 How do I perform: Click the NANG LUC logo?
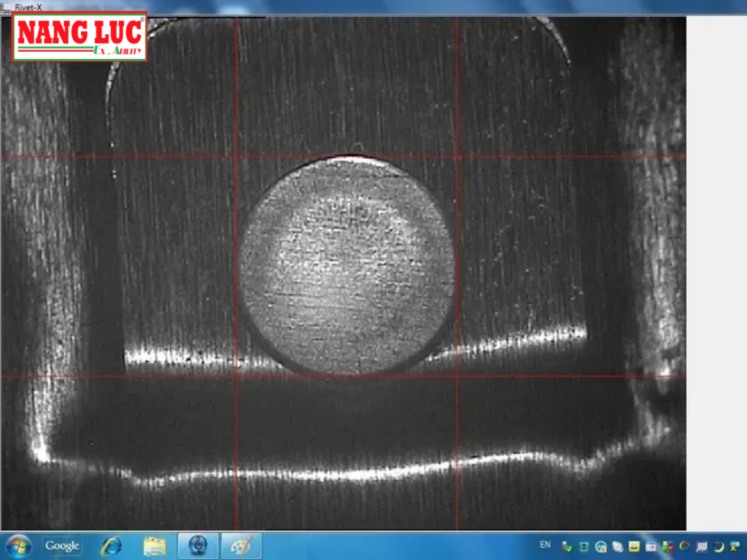[x=80, y=36]
